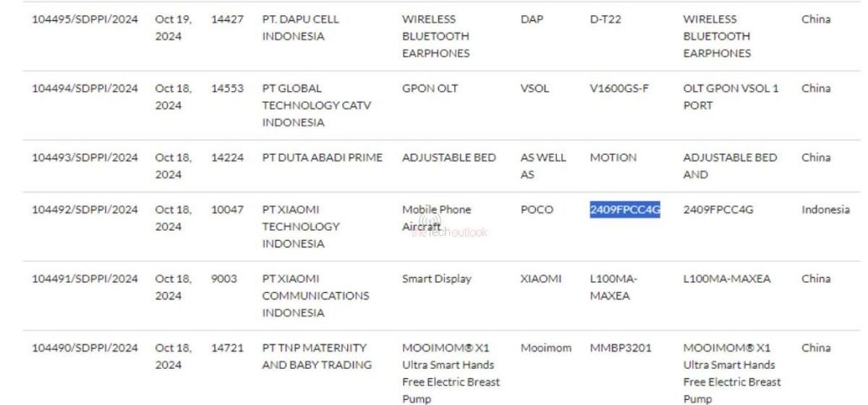Click PT TNP MATERNITY AND BABY TRADING cell
Image resolution: width=868 pixels, height=405 pixels.
point(316,356)
